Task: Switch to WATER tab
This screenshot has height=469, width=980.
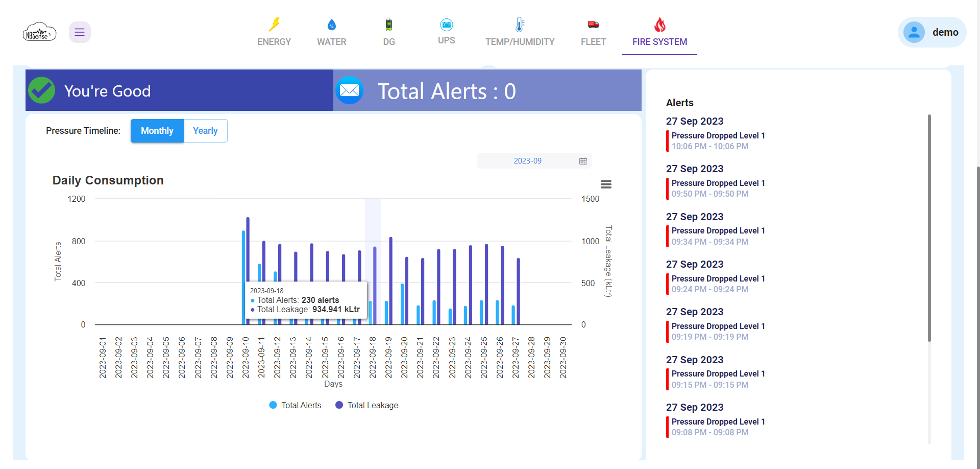Action: pyautogui.click(x=332, y=42)
